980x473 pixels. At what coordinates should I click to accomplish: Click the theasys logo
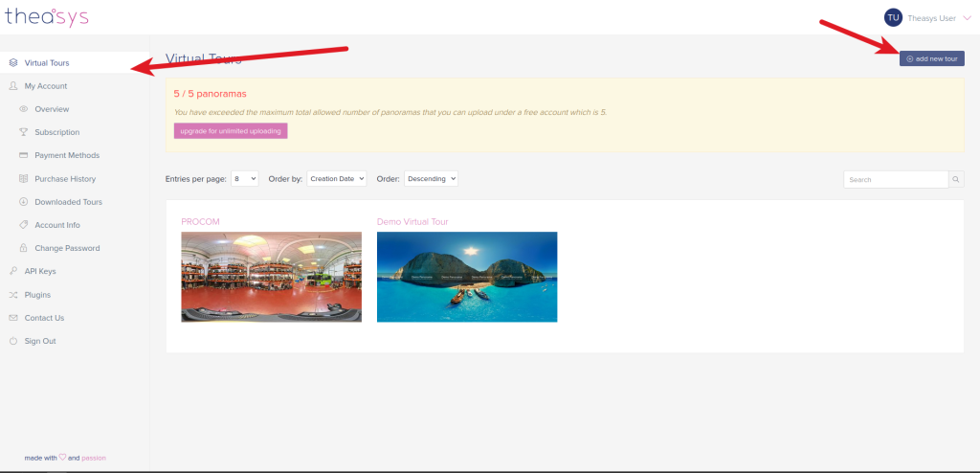pos(47,17)
